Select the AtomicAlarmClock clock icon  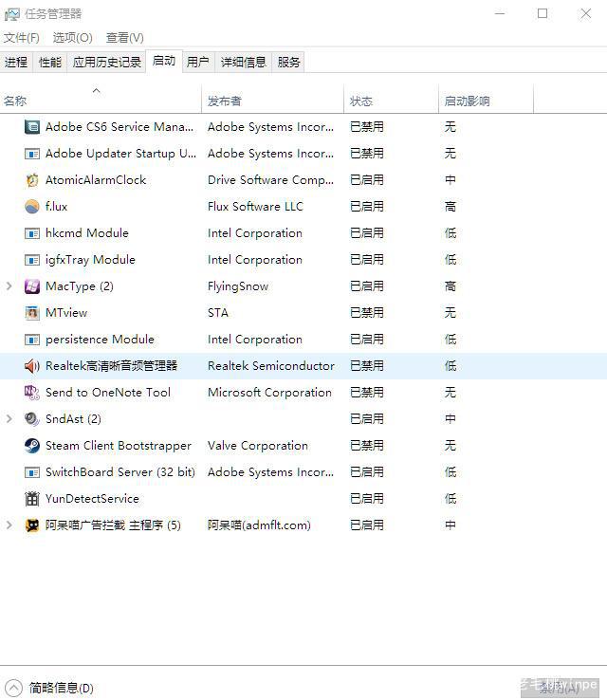32,180
